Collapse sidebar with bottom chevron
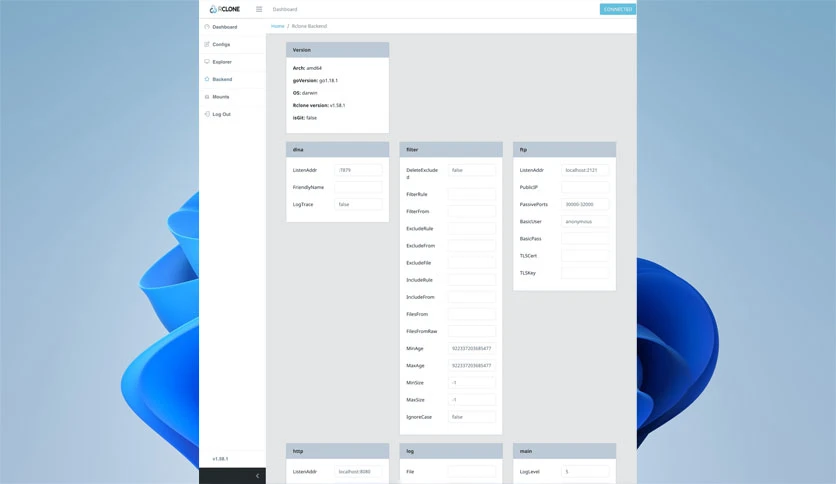 click(258, 476)
